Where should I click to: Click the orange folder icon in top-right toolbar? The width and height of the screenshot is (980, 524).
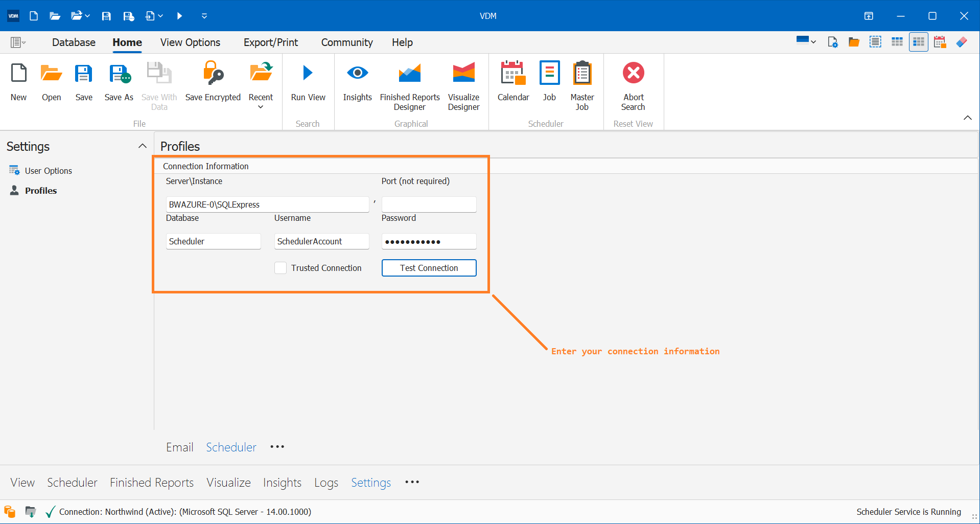pyautogui.click(x=854, y=42)
